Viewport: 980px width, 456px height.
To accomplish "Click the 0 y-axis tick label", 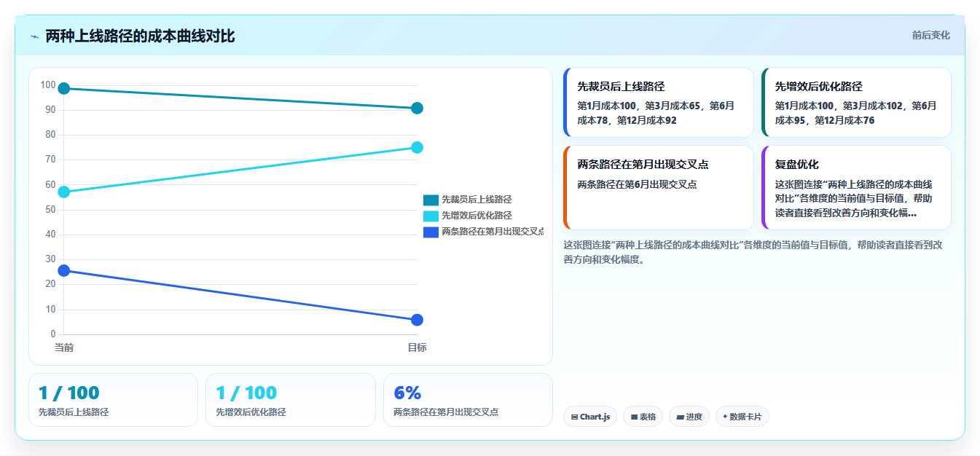I will (52, 334).
